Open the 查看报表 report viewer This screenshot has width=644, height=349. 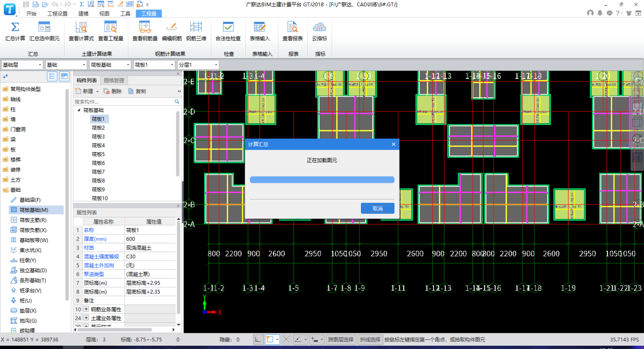pyautogui.click(x=292, y=31)
